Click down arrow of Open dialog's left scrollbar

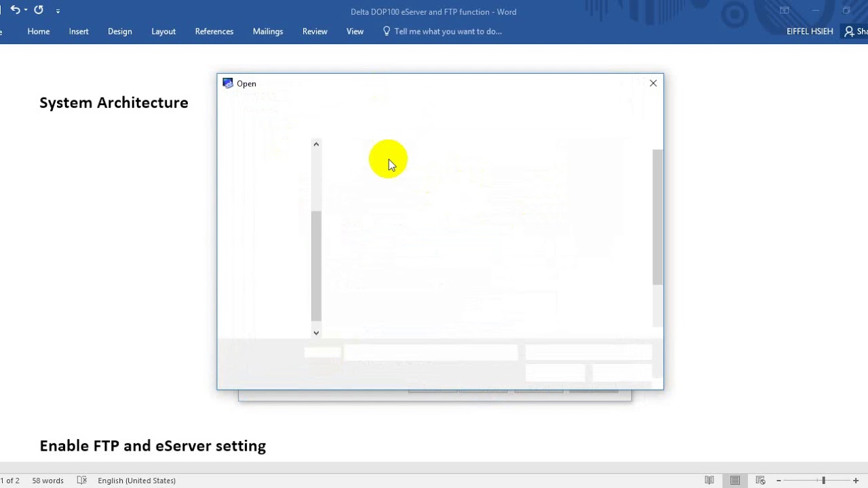coord(316,333)
